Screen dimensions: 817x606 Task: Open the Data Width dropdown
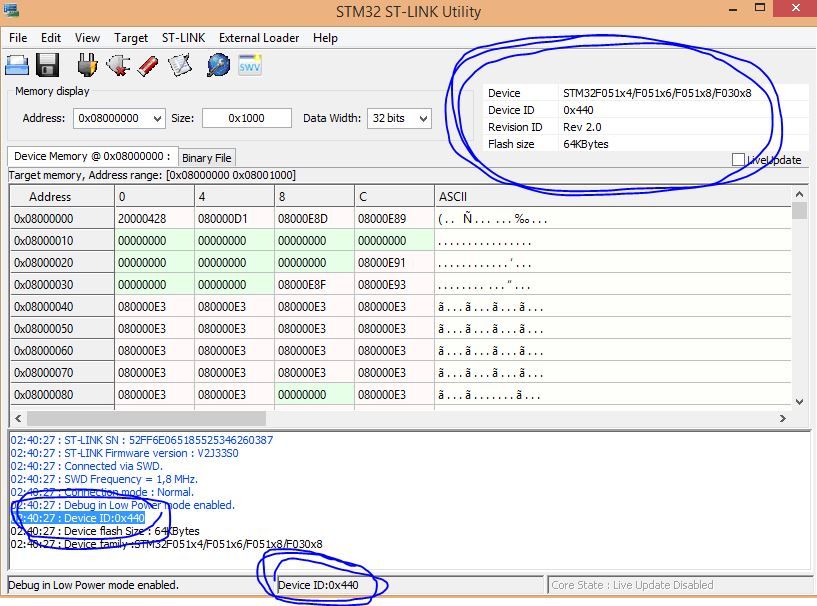(424, 118)
